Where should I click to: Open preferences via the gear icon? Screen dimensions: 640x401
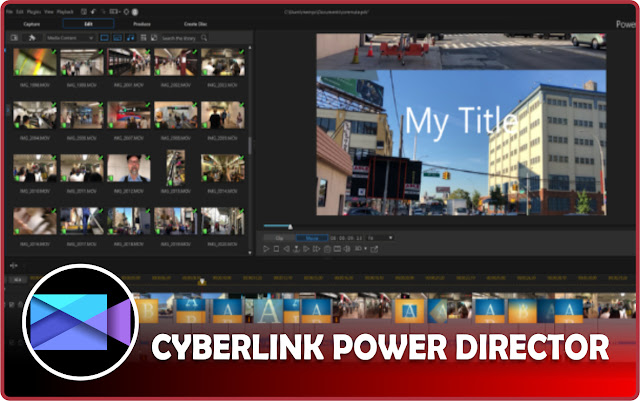click(126, 12)
